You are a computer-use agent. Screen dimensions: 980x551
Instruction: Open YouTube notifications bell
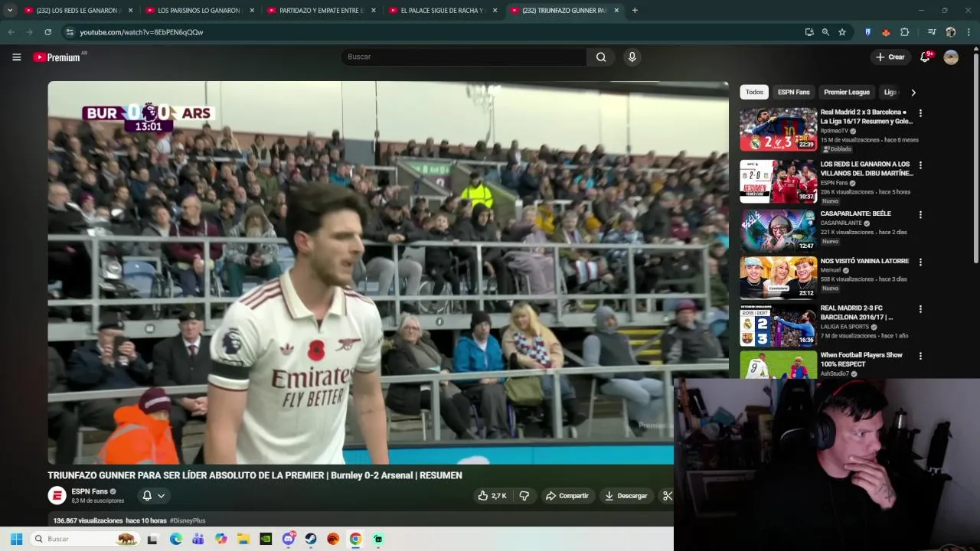pyautogui.click(x=924, y=57)
